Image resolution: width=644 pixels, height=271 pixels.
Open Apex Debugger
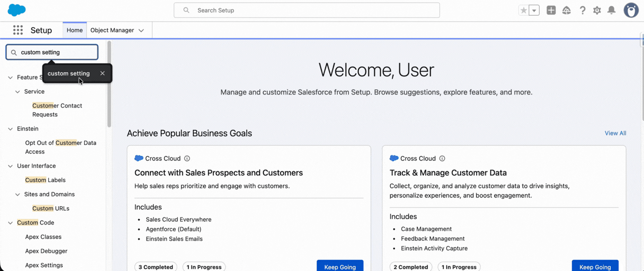click(x=46, y=251)
